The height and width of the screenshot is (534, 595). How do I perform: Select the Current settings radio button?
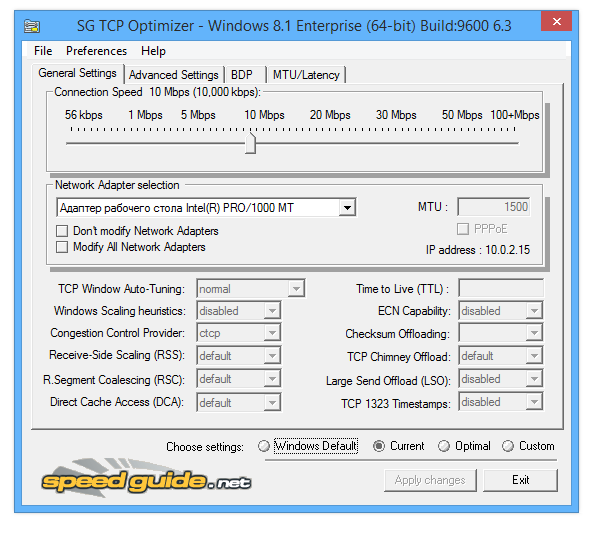click(x=379, y=446)
